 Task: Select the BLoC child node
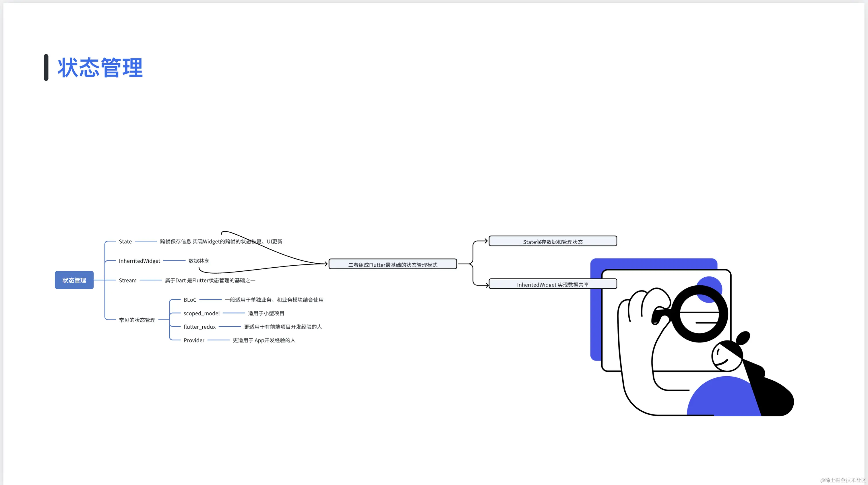point(190,300)
